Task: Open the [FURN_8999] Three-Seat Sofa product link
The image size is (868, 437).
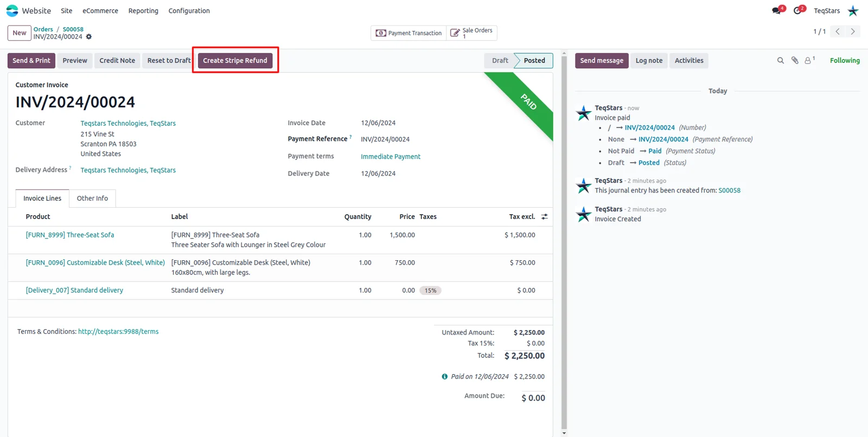Action: [x=70, y=235]
